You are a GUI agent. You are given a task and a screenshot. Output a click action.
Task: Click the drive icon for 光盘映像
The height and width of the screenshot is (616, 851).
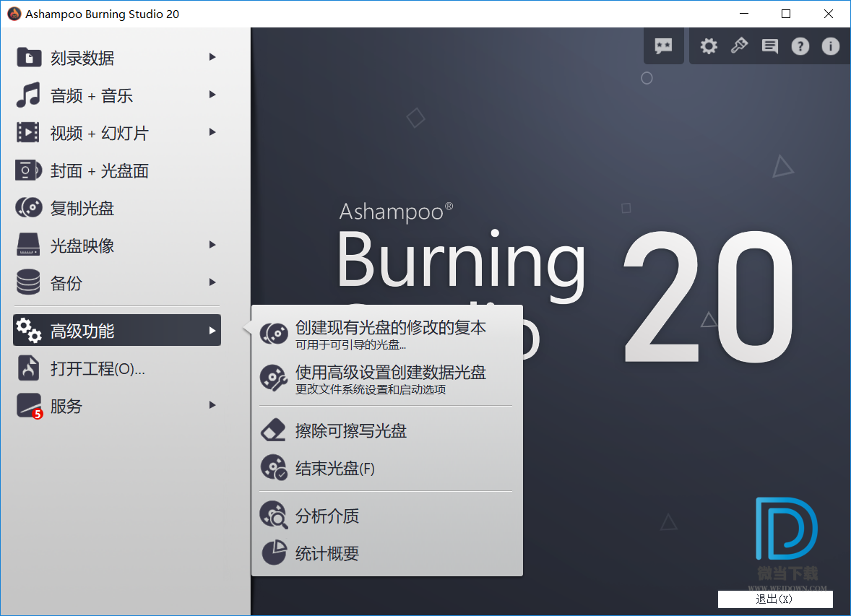pos(28,245)
